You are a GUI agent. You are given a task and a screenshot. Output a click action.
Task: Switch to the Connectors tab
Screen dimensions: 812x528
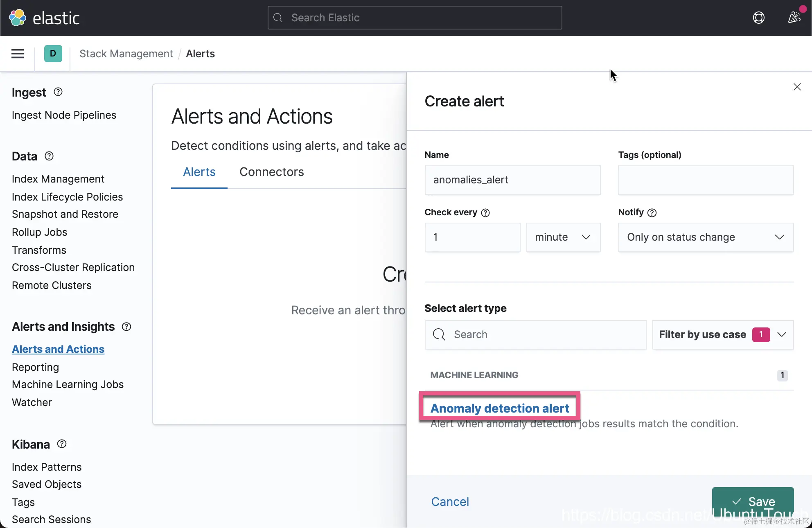click(271, 172)
